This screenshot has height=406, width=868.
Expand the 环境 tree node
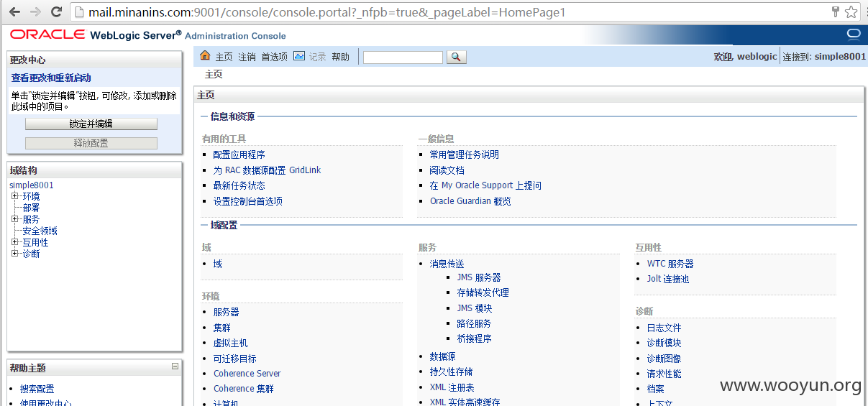14,196
